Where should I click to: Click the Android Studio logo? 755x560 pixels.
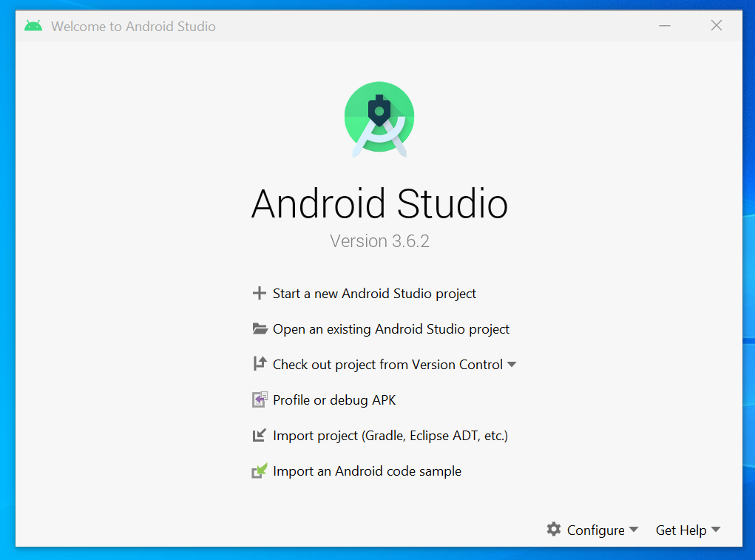click(379, 119)
